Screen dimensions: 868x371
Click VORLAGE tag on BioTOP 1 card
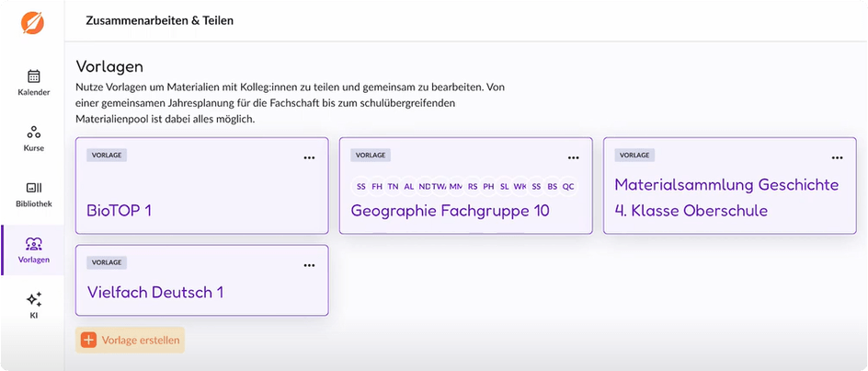107,155
